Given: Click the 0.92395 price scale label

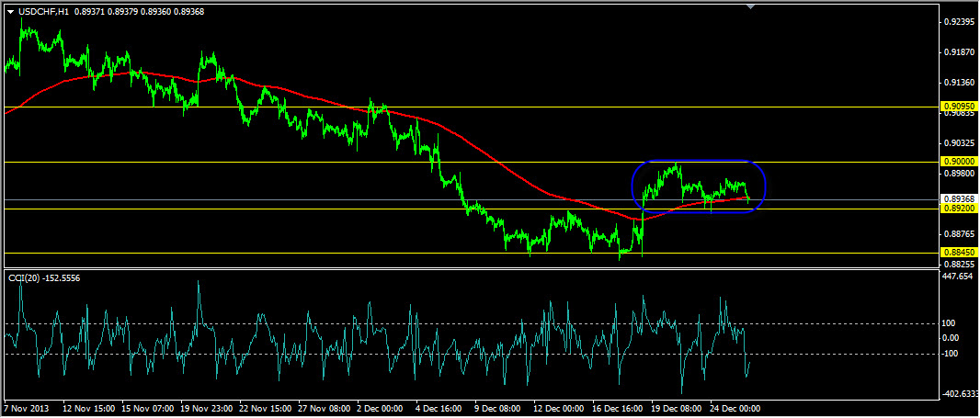Looking at the screenshot, I should [960, 22].
